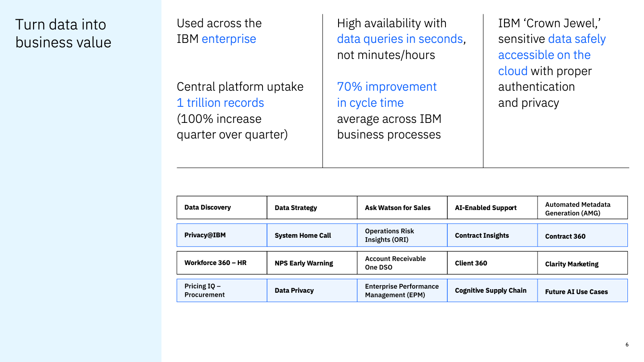Select 'Central platform uptake' text line

coord(240,87)
